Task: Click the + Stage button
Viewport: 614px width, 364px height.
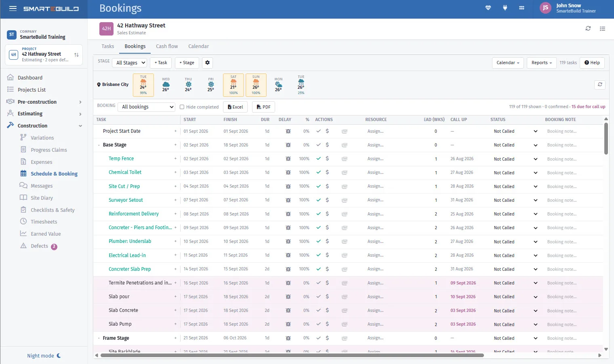Action: 187,63
